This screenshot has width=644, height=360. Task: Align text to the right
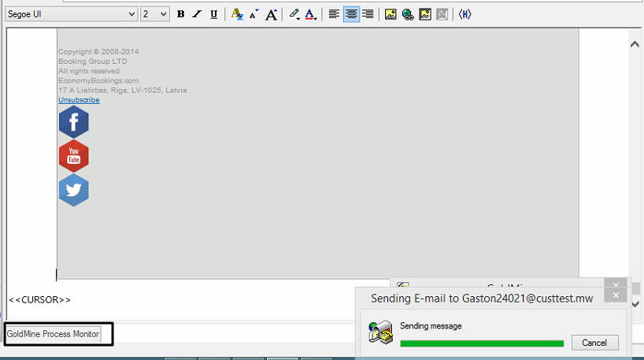click(368, 14)
